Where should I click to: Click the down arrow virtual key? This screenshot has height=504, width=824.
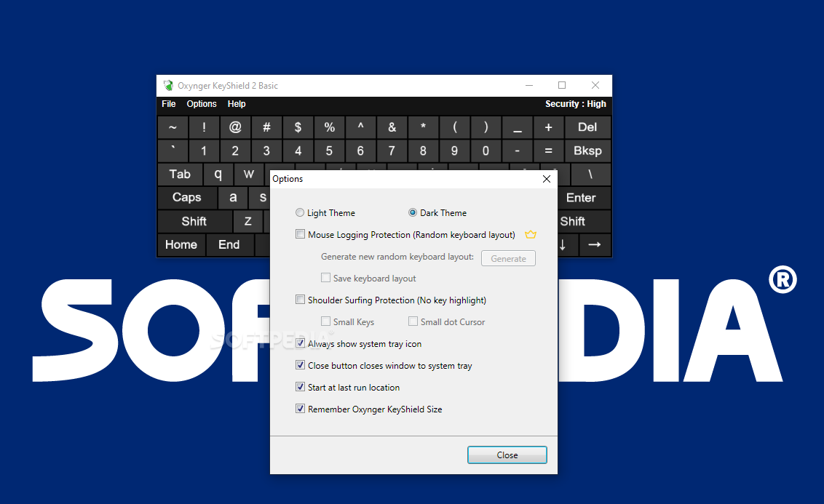[x=567, y=244]
